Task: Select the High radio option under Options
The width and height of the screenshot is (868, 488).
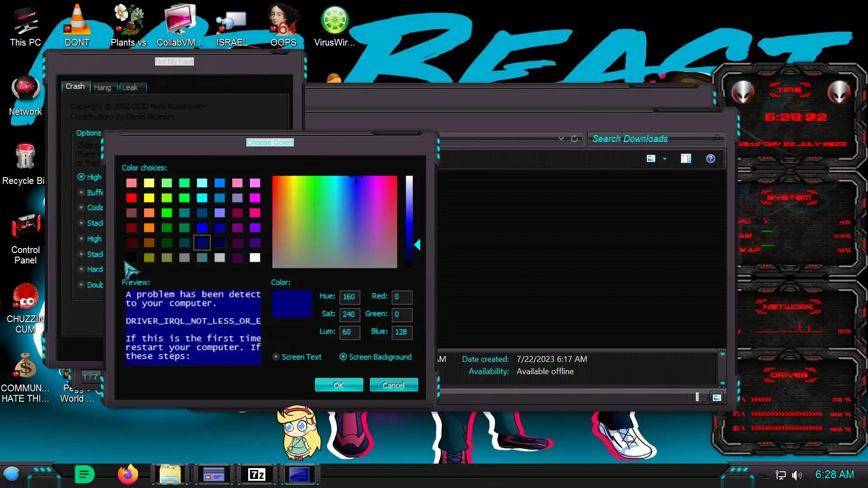Action: click(81, 177)
